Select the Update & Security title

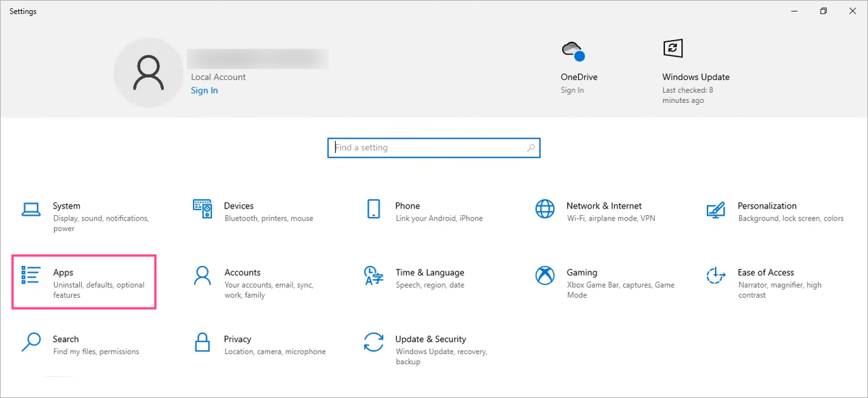pos(431,339)
